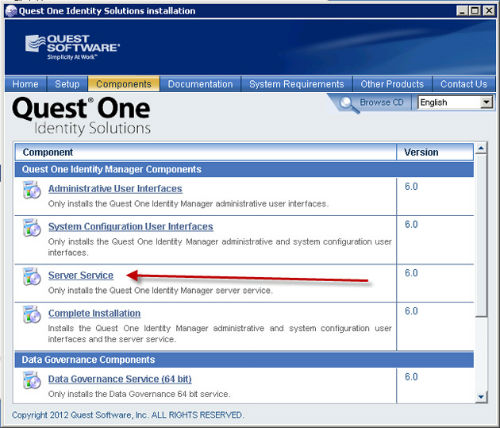Click version 6.0 of Data Governance Service

pyautogui.click(x=411, y=377)
